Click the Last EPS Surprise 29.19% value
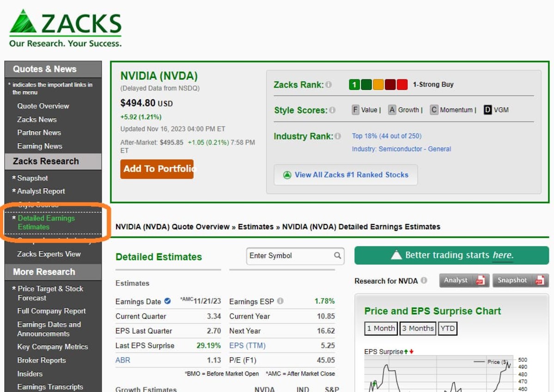554x392 pixels. tap(208, 346)
